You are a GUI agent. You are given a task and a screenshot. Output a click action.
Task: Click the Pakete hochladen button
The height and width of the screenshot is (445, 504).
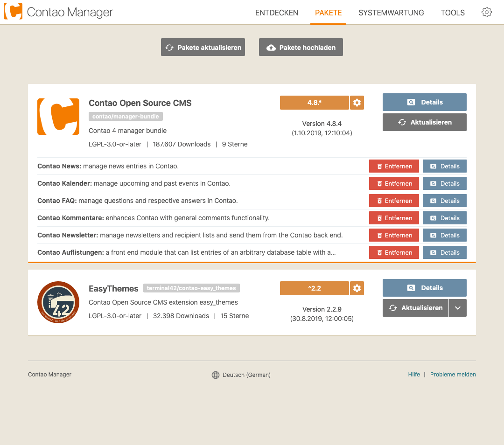[x=301, y=47]
